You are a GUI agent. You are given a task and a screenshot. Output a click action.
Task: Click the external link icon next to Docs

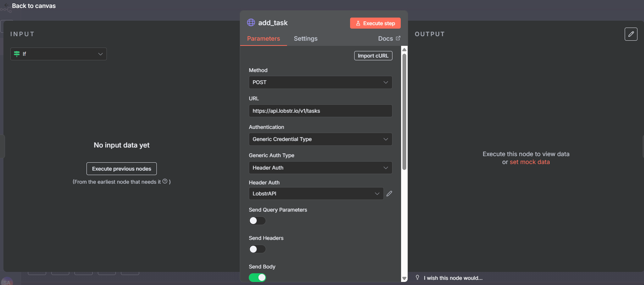click(x=398, y=38)
